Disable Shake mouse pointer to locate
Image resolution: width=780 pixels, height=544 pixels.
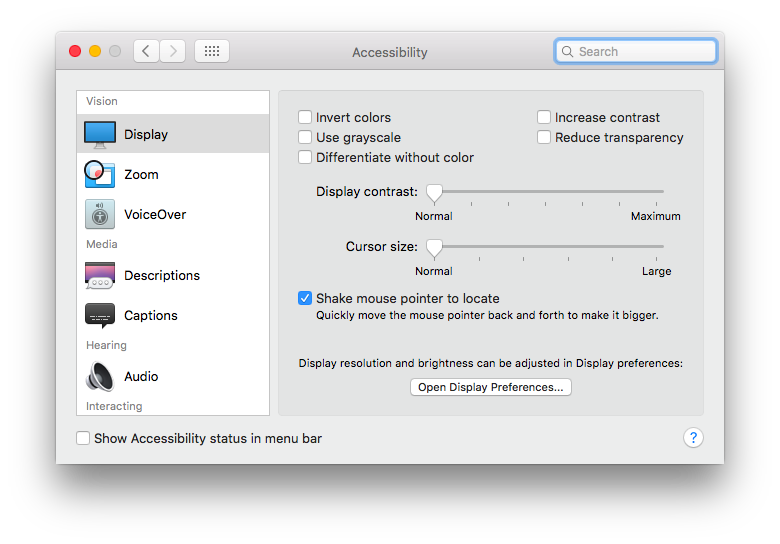(305, 298)
